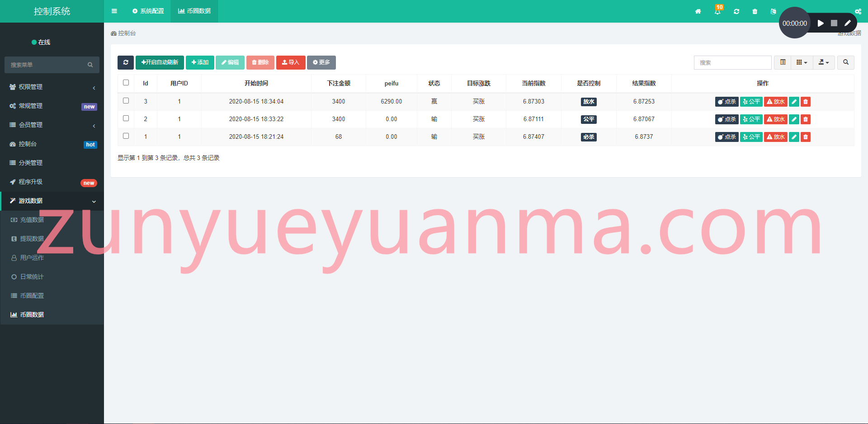Check the checkbox for row Id 3

pos(126,101)
